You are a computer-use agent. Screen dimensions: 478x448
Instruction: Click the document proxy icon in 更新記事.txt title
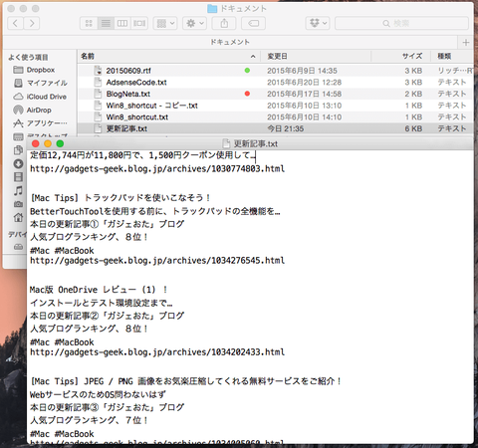(x=226, y=143)
